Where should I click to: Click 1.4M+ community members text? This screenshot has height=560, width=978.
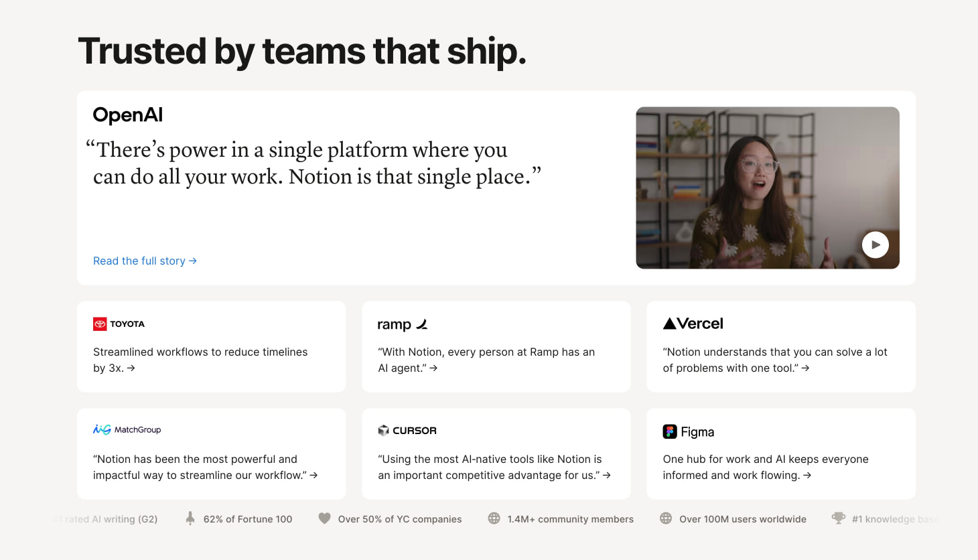(570, 519)
